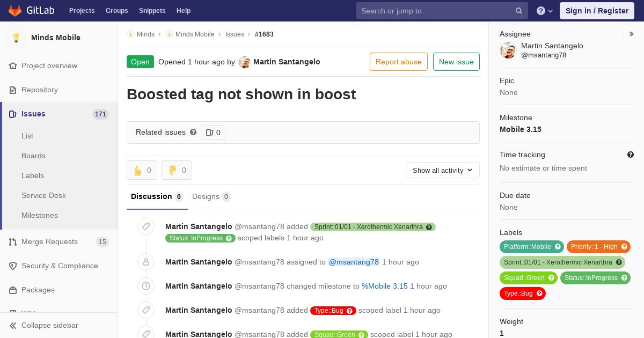Screen dimensions: 644x338
Task: Click the GitLab fox logo
Action: [15, 10]
